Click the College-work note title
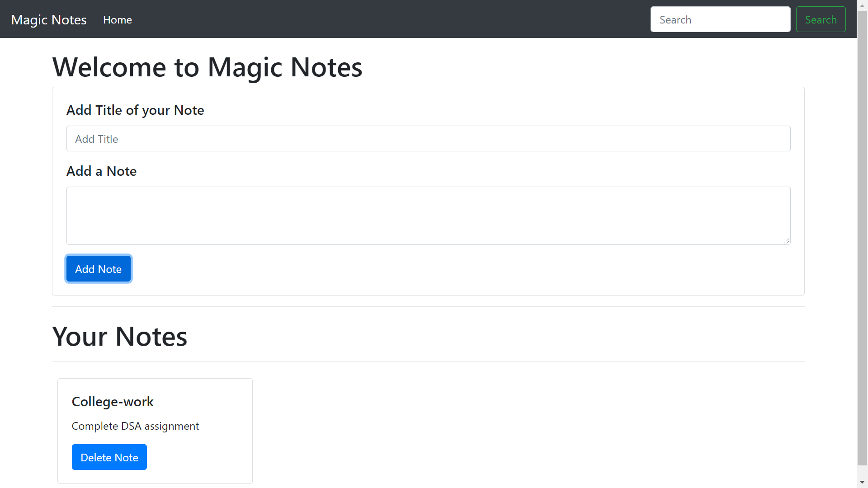Screen dimensions: 868x488 click(x=113, y=401)
